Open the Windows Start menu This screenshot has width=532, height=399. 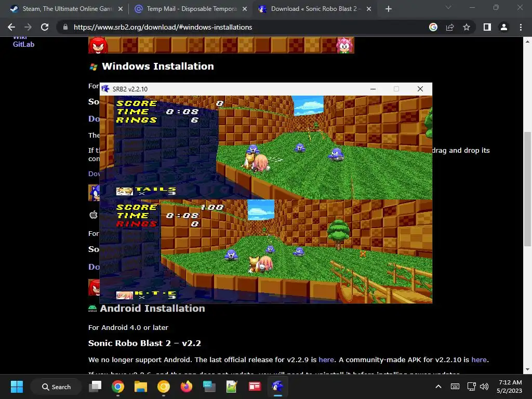tap(17, 387)
